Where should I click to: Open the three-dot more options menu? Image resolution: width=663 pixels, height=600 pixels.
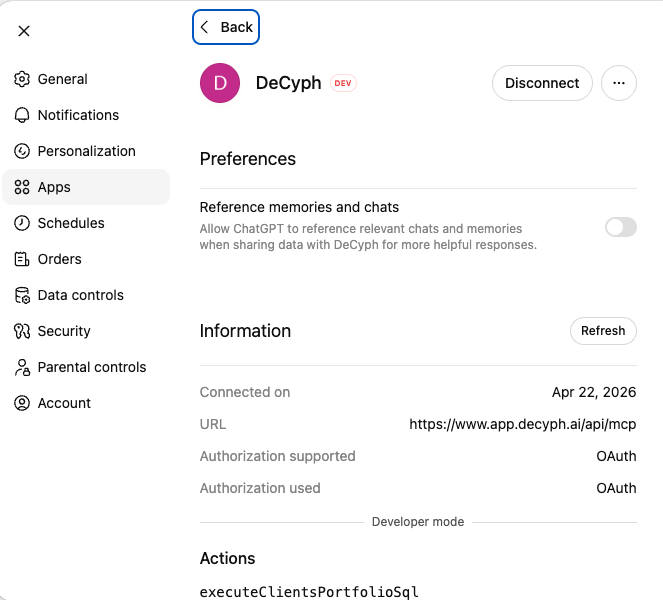pyautogui.click(x=619, y=83)
